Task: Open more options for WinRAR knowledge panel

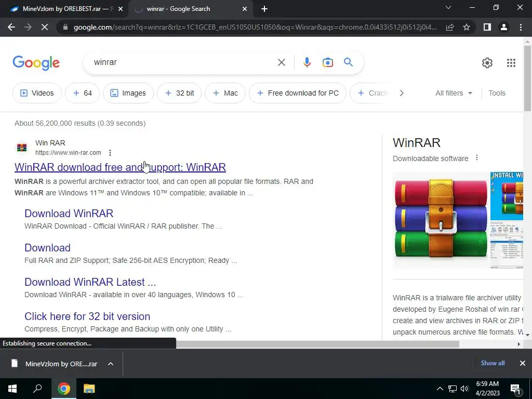Action: (x=477, y=158)
